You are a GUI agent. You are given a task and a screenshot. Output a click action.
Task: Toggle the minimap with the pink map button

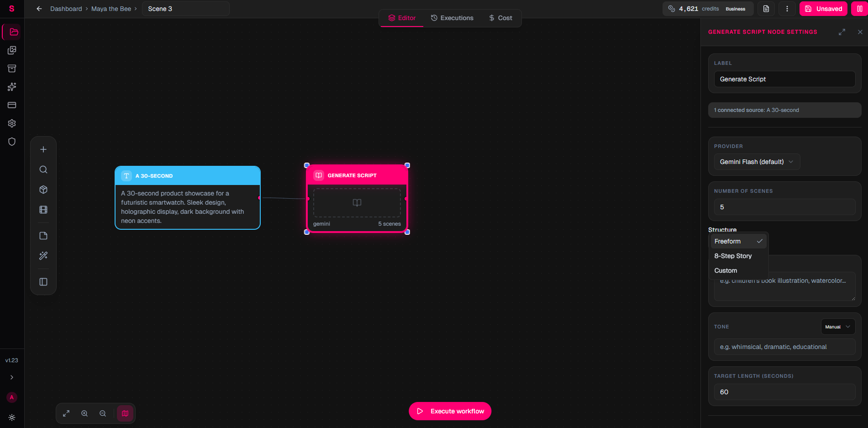[125, 413]
